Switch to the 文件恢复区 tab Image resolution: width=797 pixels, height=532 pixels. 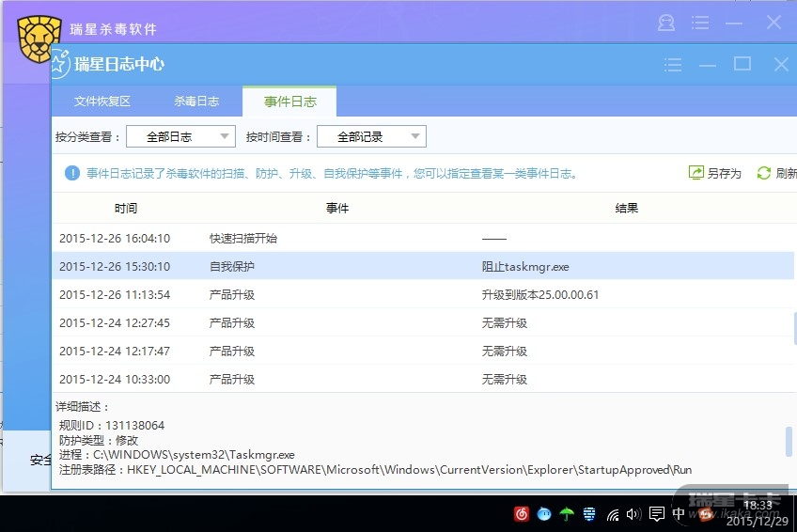pyautogui.click(x=102, y=102)
